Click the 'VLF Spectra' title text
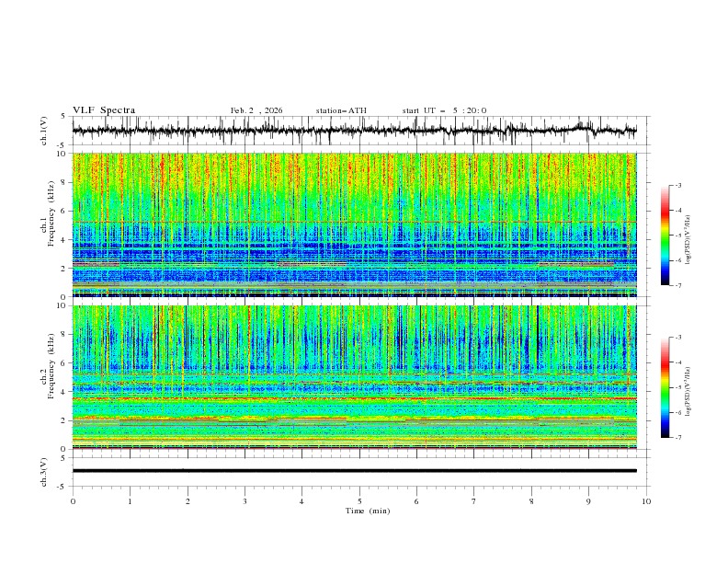728x563 pixels. [x=104, y=110]
